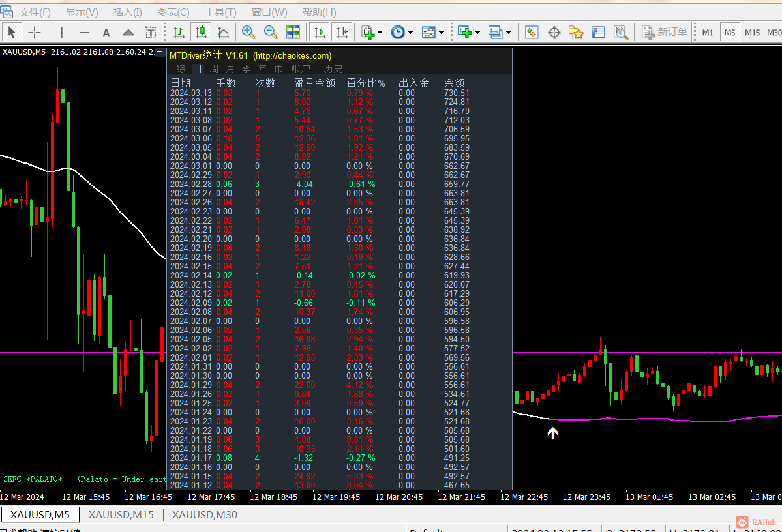Viewport: 782px width, 532px height.
Task: Click the 余额 column header
Action: 455,83
